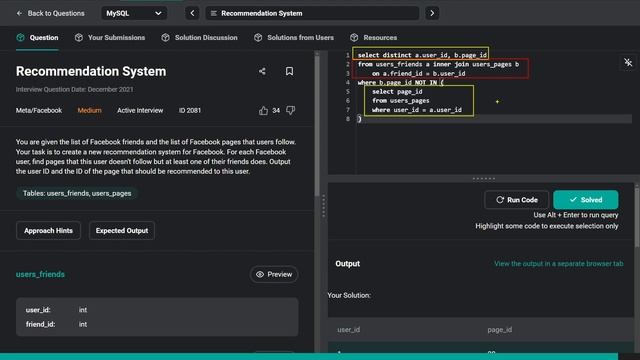This screenshot has width=640, height=360.
Task: Click Back to Questions link
Action: point(50,13)
